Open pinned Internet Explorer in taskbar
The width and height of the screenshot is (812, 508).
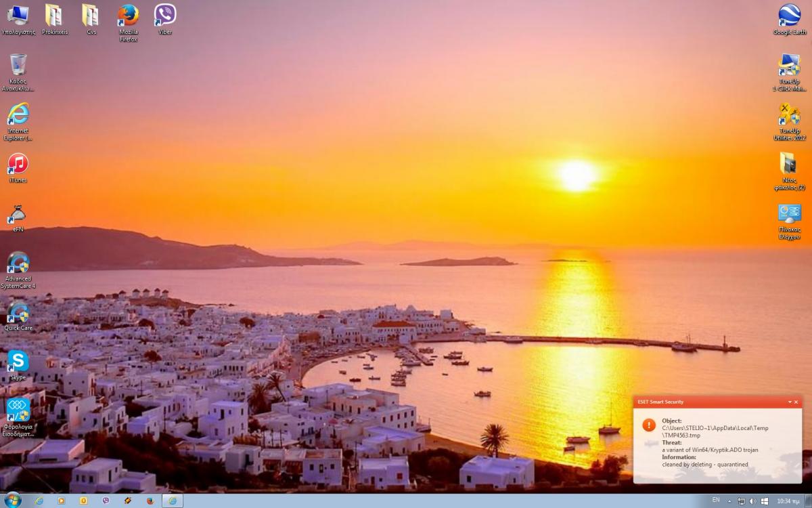tap(39, 501)
